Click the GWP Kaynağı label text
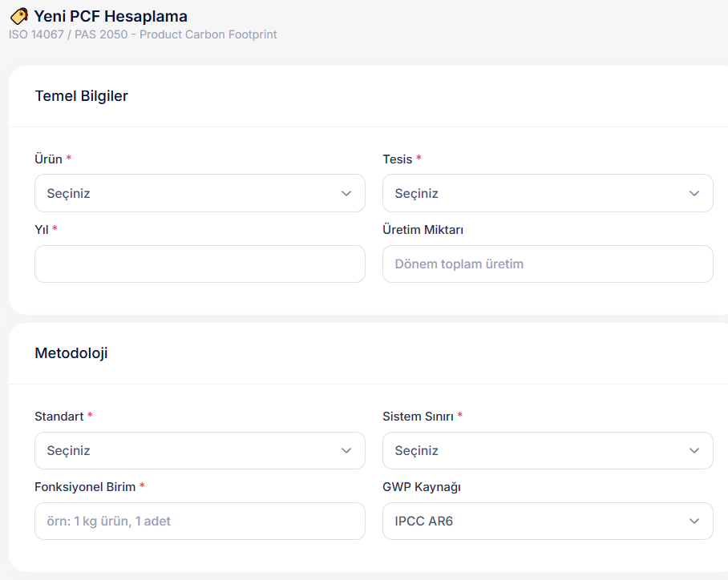 [x=421, y=487]
